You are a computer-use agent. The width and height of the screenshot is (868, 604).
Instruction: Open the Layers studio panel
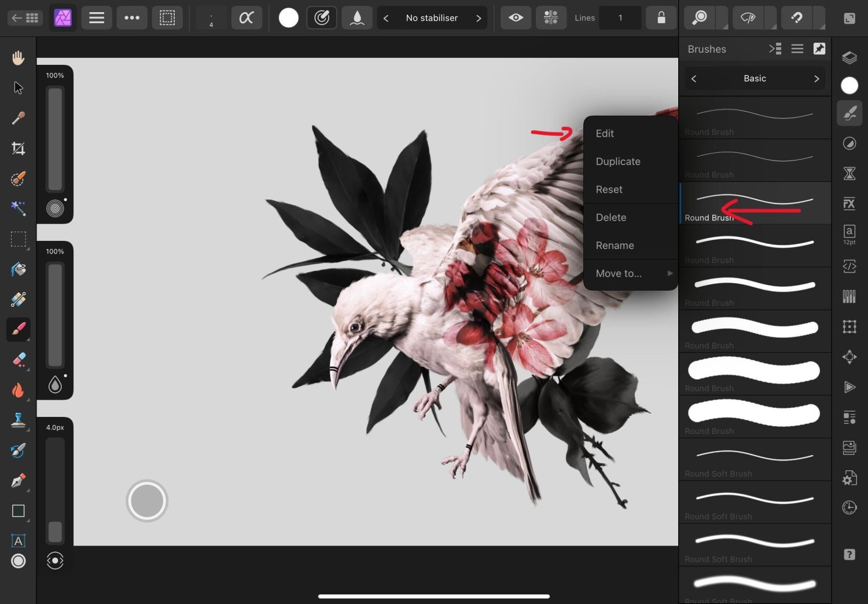click(x=849, y=57)
